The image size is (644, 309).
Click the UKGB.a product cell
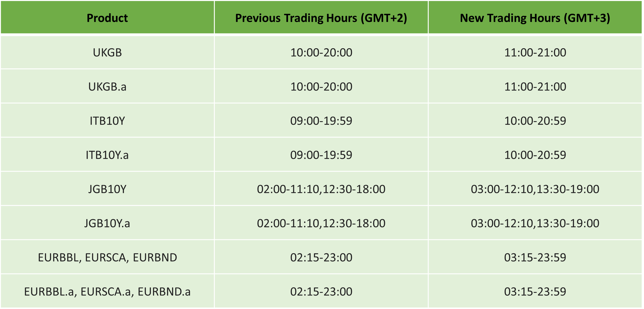[x=107, y=87]
